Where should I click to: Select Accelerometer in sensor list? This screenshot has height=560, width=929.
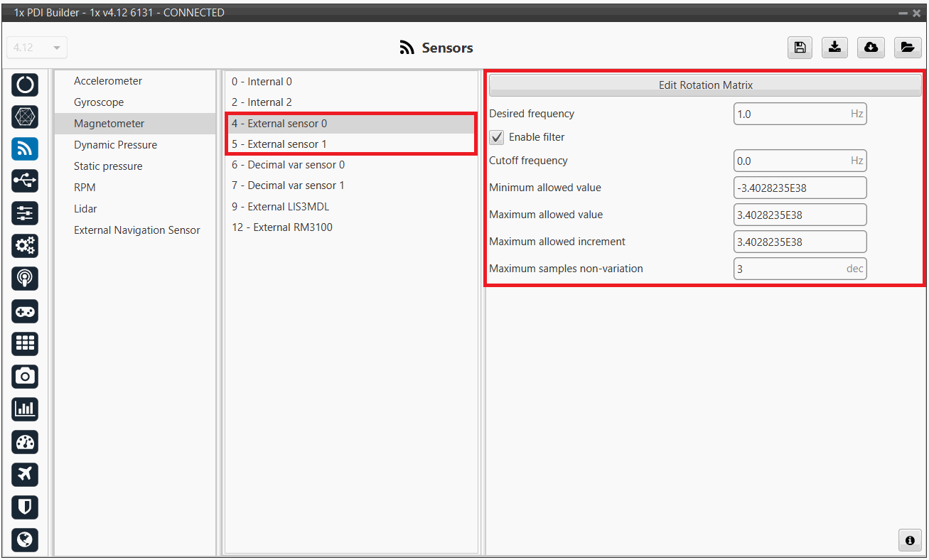click(108, 81)
